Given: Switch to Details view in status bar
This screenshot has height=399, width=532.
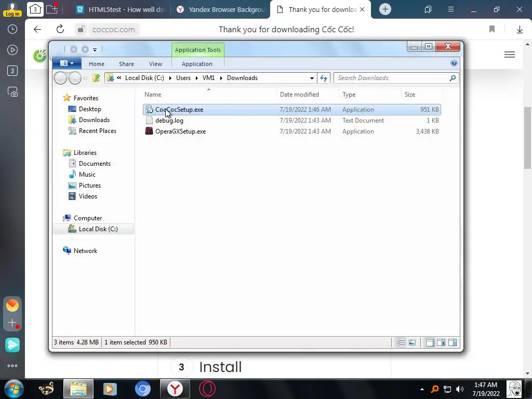Looking at the screenshot, I should (401, 342).
